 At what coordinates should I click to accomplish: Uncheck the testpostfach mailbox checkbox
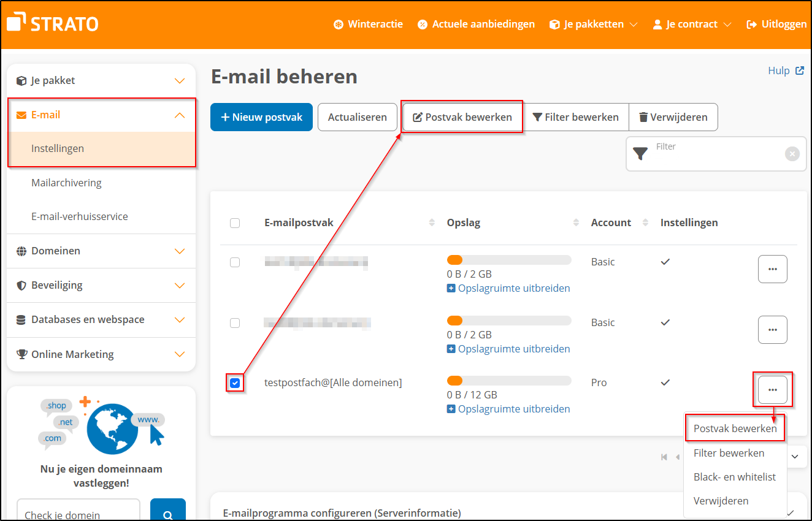235,382
